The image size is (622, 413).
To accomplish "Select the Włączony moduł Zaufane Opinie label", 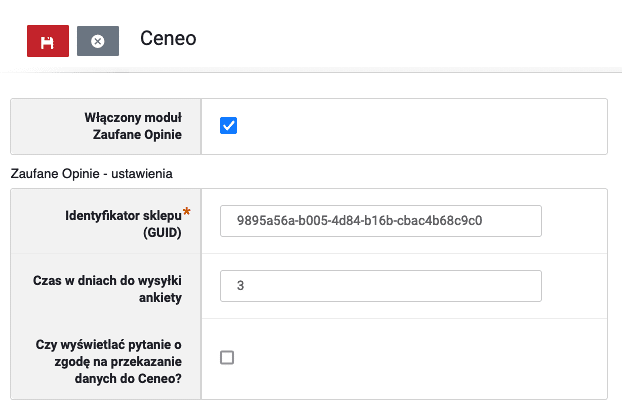I will tap(133, 126).
